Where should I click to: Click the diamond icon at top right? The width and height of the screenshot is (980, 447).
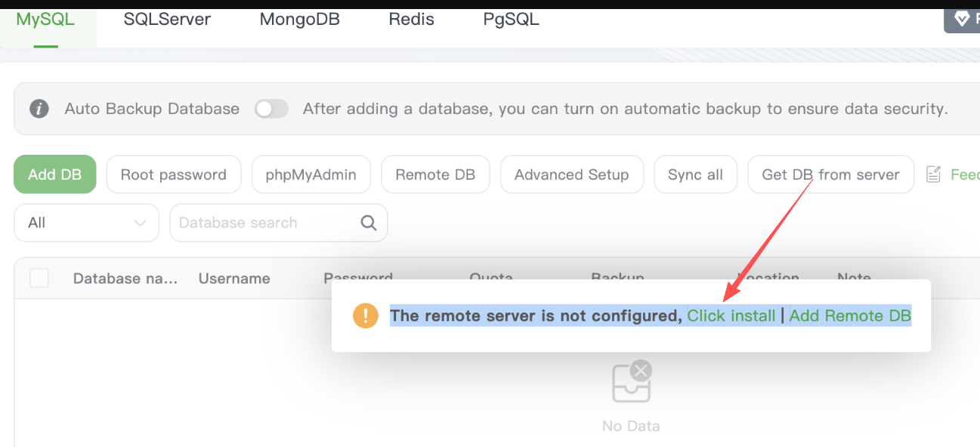click(x=962, y=19)
